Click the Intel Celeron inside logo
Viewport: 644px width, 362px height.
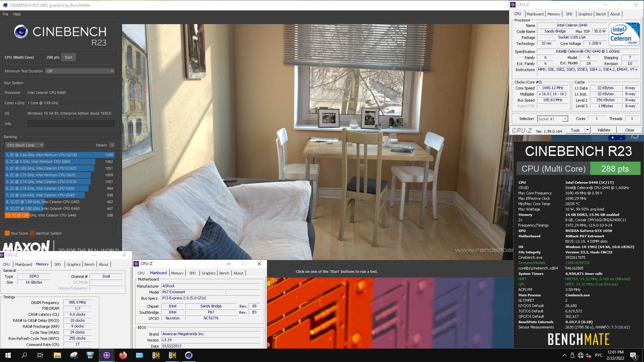click(x=624, y=34)
